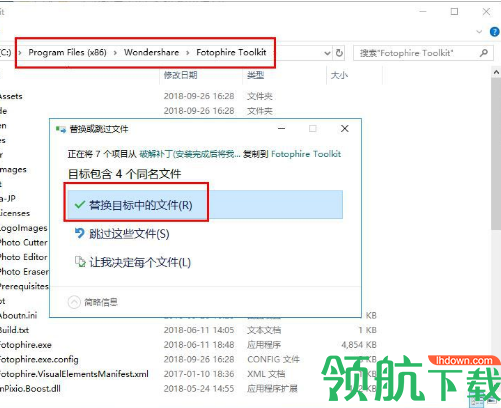501x408 pixels.
Task: Select the Photo Cutter folder
Action: [x=24, y=242]
